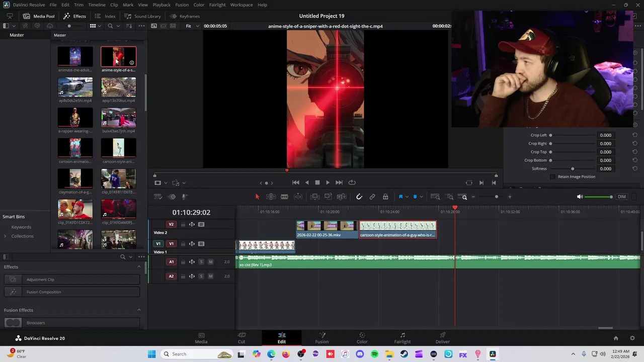
Task: Open Spotify from the Windows taskbar
Action: (374, 354)
